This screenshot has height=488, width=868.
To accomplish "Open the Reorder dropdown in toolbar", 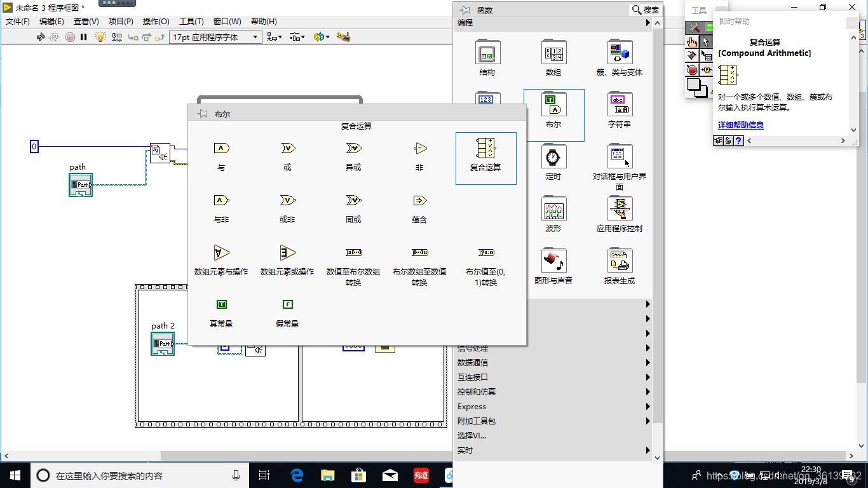I will coord(321,37).
